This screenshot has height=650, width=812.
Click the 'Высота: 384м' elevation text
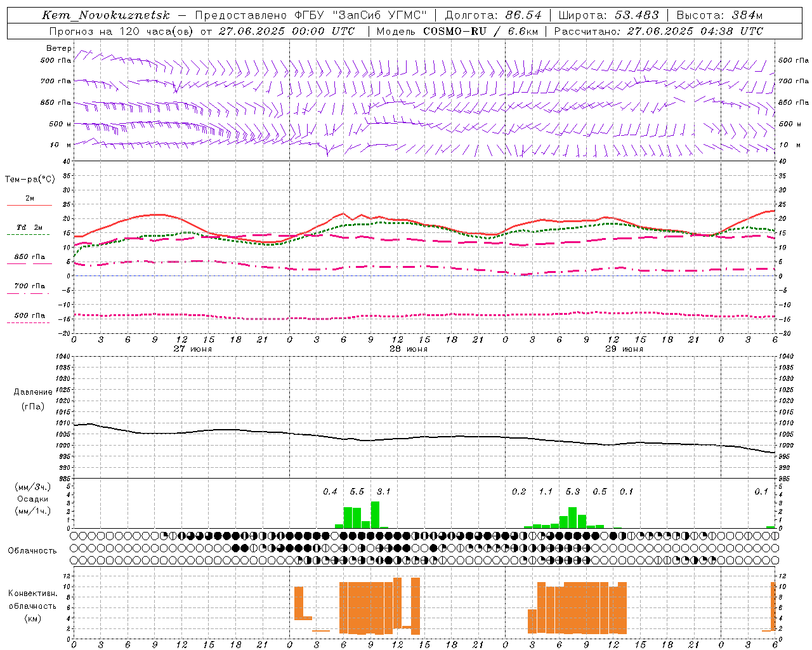click(x=719, y=15)
